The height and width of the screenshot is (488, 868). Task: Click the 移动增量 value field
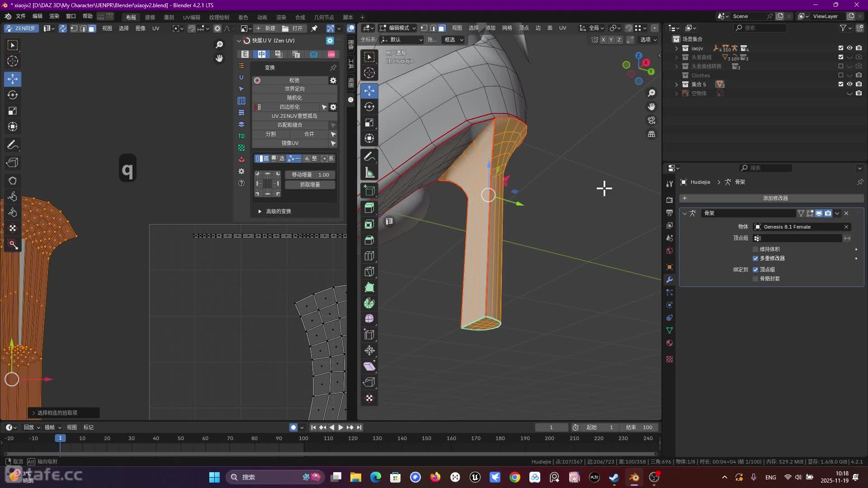pos(310,175)
